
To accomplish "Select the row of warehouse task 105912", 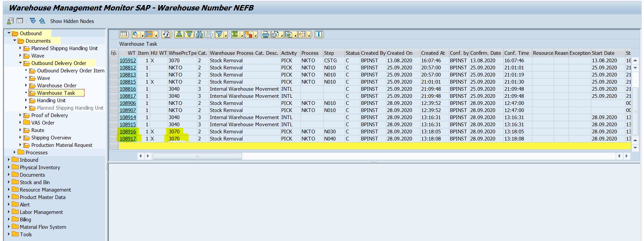I will pyautogui.click(x=114, y=61).
